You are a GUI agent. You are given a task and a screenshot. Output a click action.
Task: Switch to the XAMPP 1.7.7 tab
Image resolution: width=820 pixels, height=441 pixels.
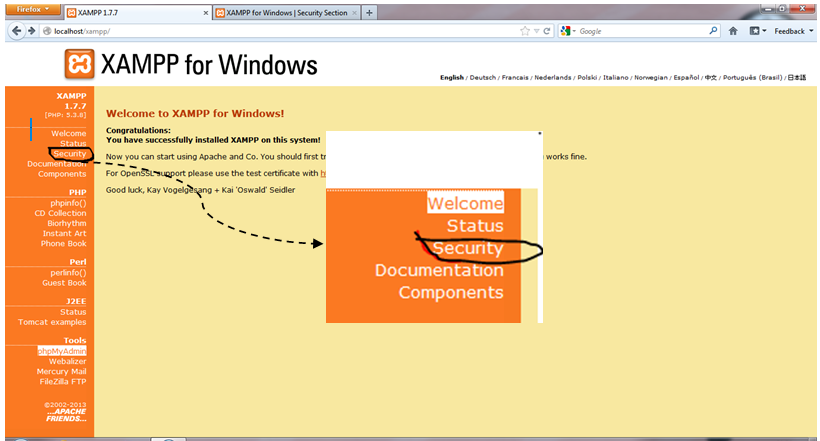coord(136,13)
